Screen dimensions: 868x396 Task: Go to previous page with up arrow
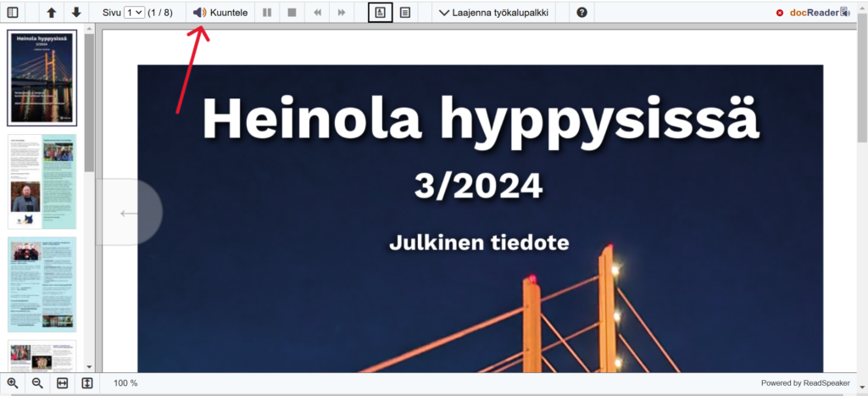[52, 12]
